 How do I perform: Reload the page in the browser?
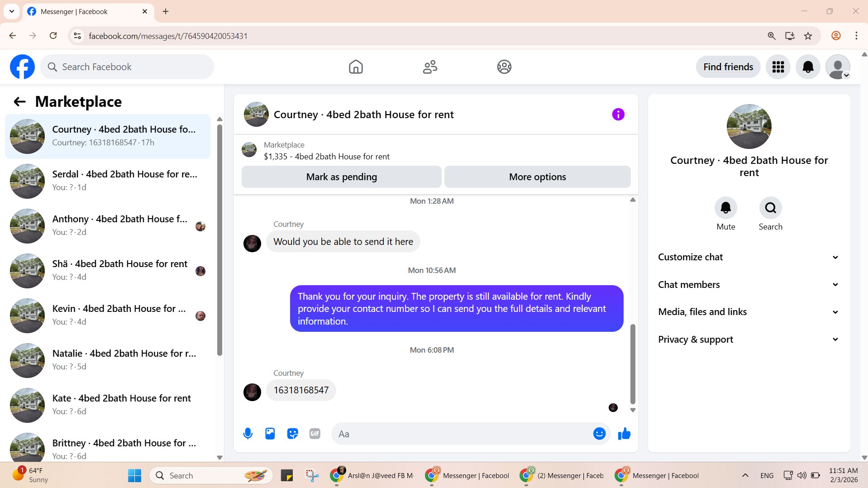point(53,36)
